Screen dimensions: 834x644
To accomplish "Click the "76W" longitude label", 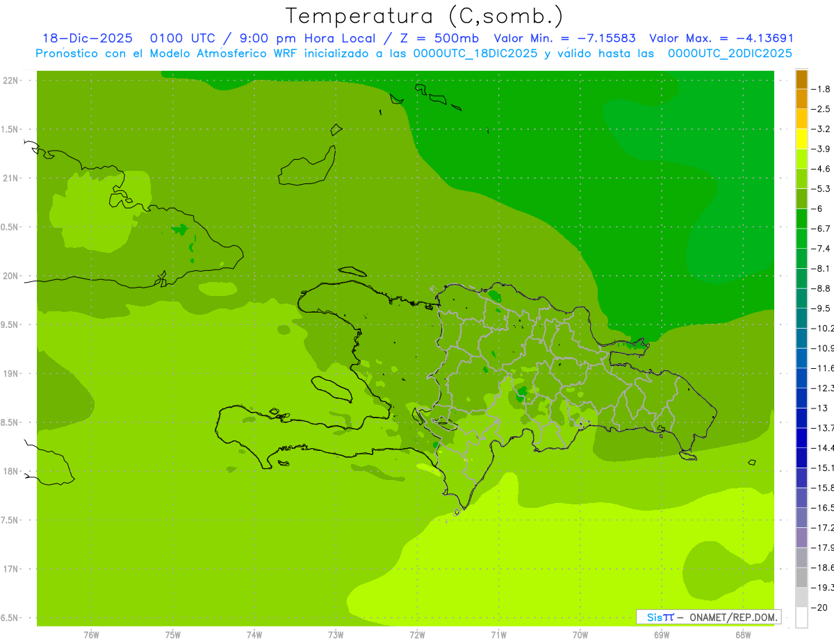I will tap(91, 636).
